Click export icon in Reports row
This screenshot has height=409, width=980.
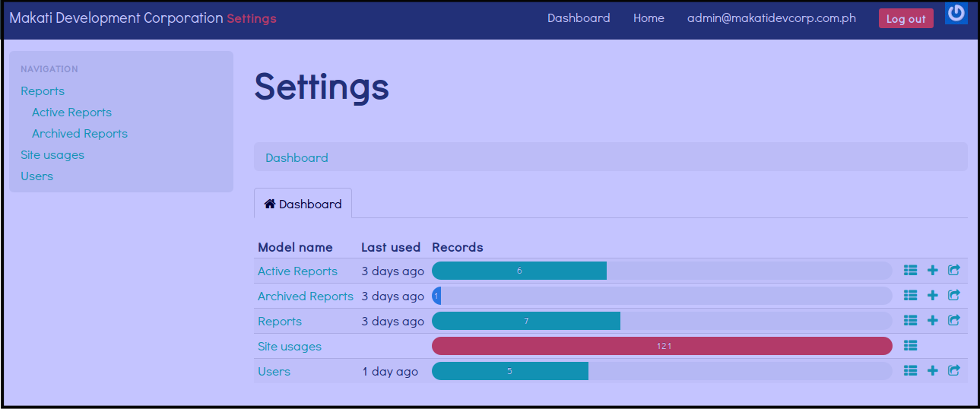pos(954,320)
